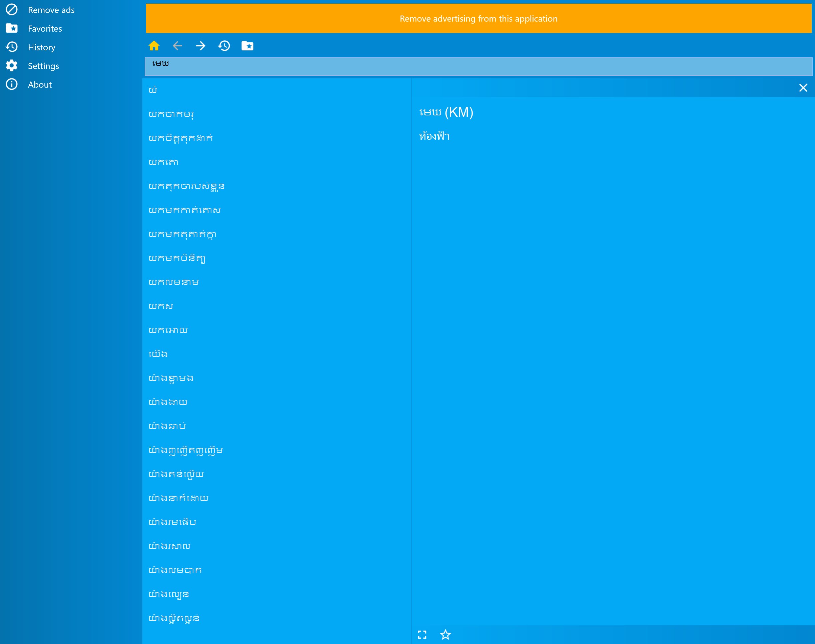Go back with the left arrow
This screenshot has height=644, width=815.
177,46
